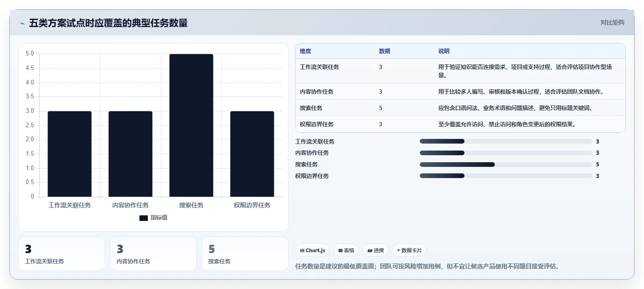Click the value 5 in the table's 搜索任务 row
The image size is (644, 289).
(381, 108)
